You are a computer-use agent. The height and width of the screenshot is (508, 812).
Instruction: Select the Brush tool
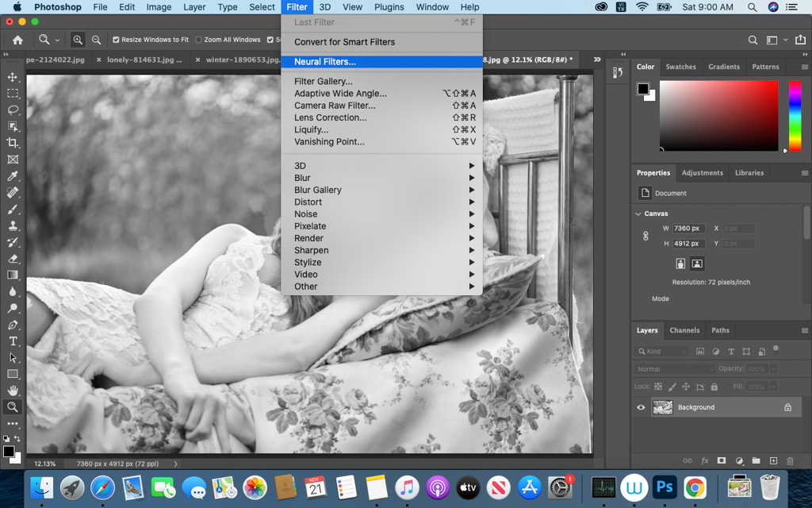point(13,209)
